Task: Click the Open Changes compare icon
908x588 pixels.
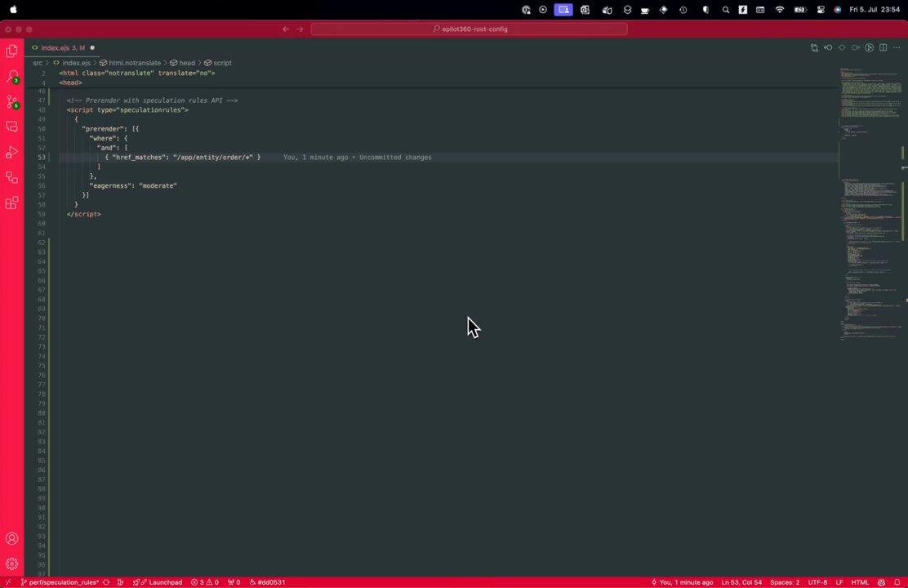Action: [814, 48]
